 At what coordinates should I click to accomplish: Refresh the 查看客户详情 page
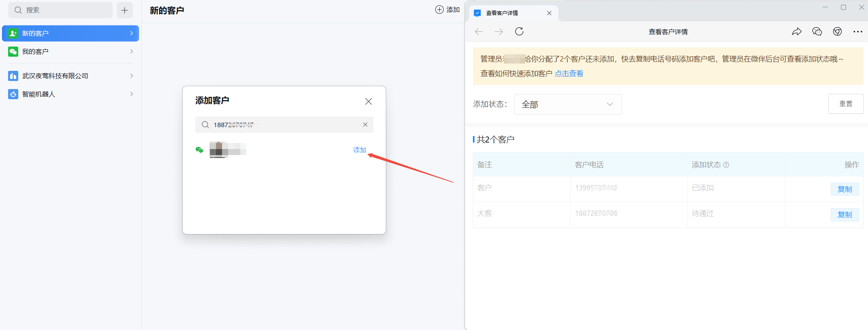pyautogui.click(x=519, y=32)
